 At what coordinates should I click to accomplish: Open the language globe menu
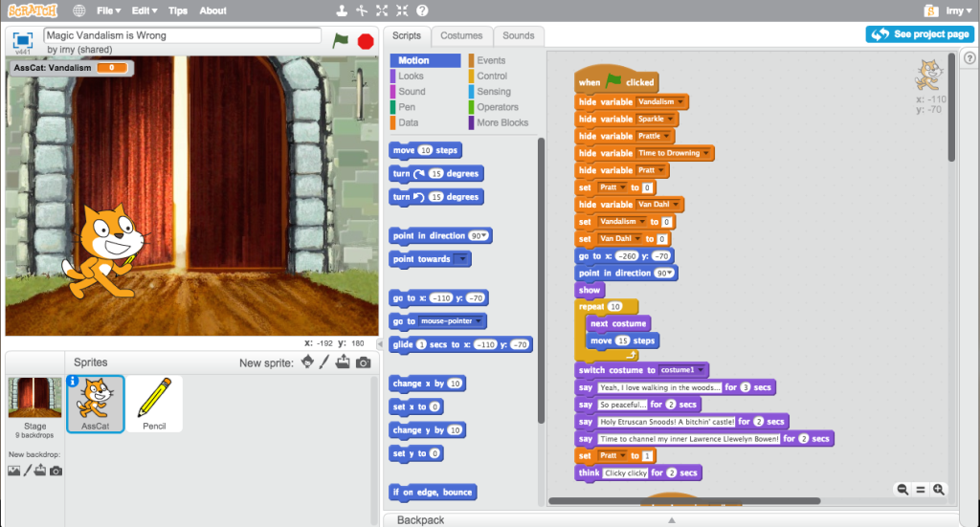78,11
